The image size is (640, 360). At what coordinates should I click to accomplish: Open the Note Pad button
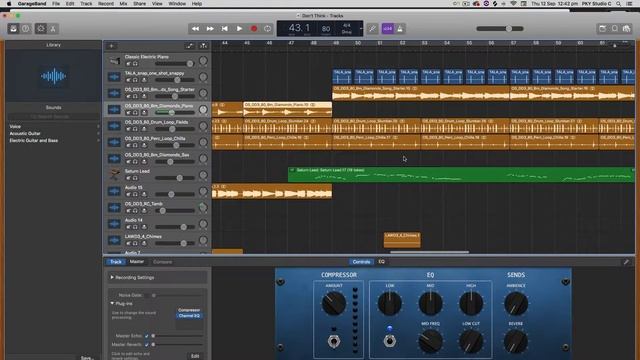click(602, 29)
